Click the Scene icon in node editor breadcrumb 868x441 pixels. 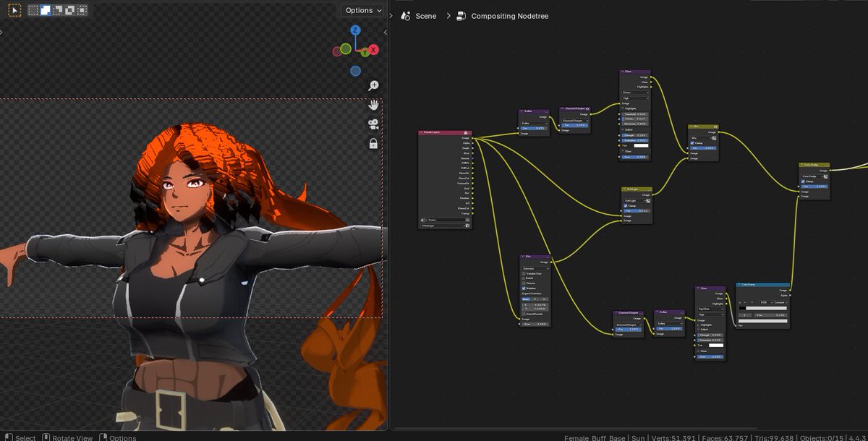coord(404,15)
